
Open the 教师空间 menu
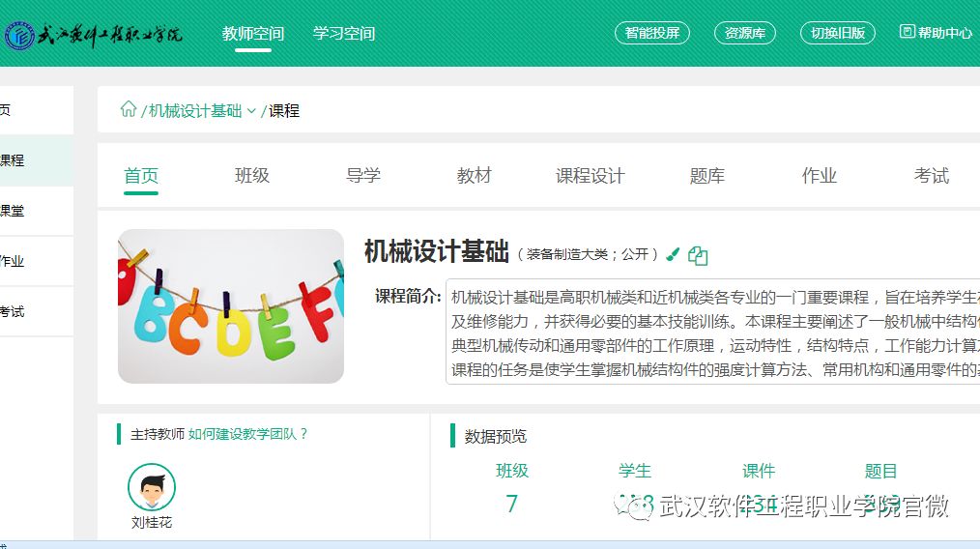[x=253, y=34]
